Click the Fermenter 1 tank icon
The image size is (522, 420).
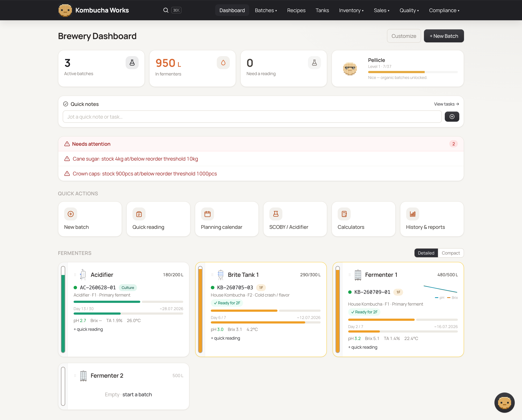(x=358, y=275)
